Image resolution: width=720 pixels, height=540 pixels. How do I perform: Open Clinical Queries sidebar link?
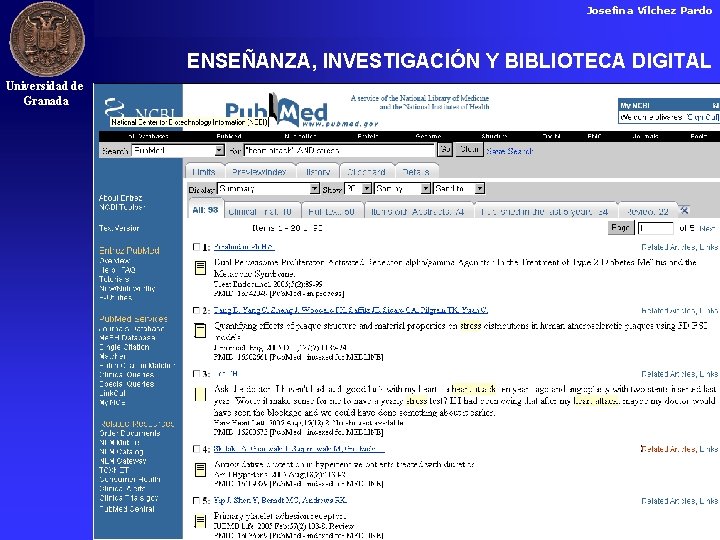(126, 374)
